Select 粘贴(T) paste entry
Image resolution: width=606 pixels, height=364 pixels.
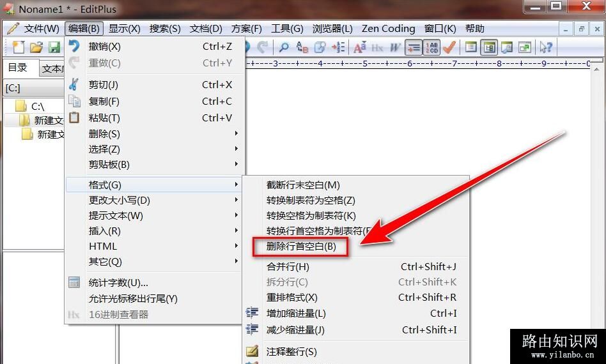tap(155, 118)
